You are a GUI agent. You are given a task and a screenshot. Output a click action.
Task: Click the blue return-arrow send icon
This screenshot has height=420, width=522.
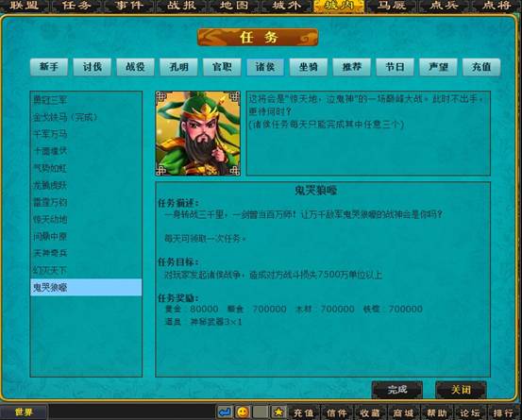225,412
